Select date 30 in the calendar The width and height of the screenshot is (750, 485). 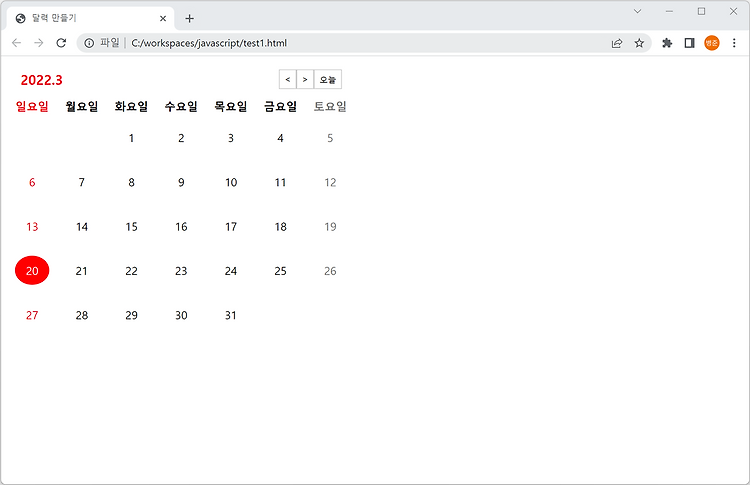[181, 315]
